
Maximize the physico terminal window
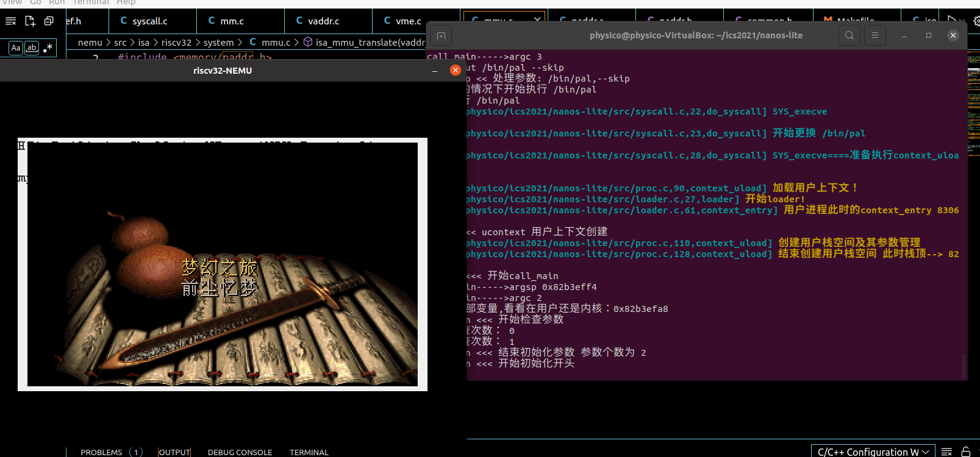pos(929,35)
